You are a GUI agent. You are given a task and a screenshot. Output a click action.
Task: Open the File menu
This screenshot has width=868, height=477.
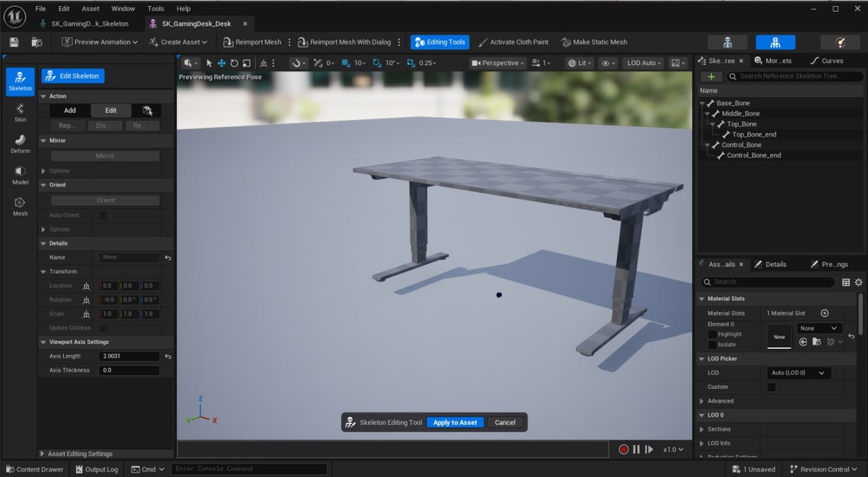point(41,9)
